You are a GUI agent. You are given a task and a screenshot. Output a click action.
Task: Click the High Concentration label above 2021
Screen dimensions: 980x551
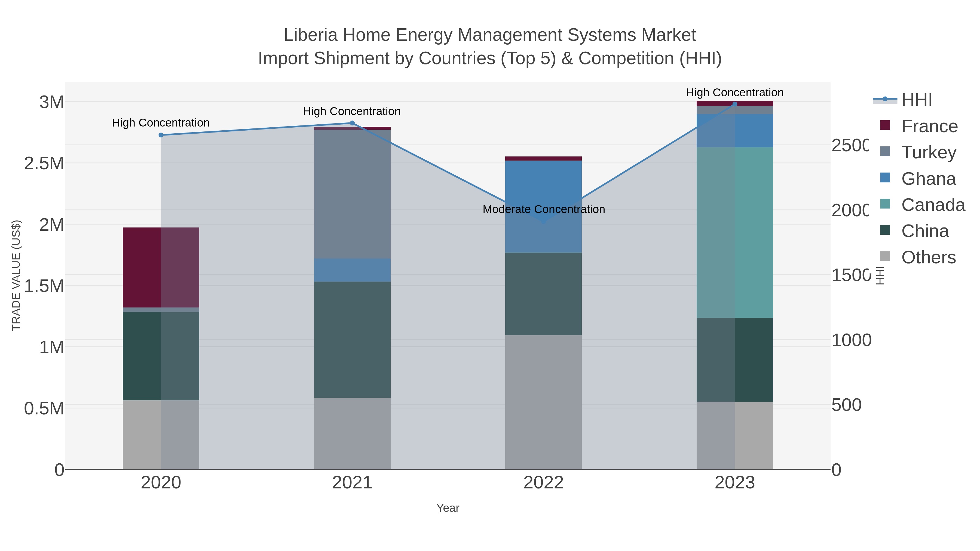click(x=352, y=111)
